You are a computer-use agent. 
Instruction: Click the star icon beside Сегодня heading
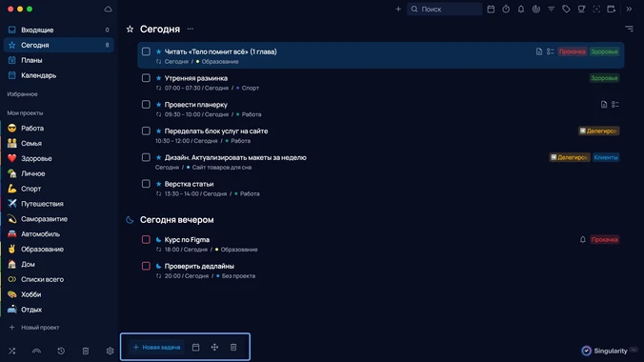click(x=130, y=29)
